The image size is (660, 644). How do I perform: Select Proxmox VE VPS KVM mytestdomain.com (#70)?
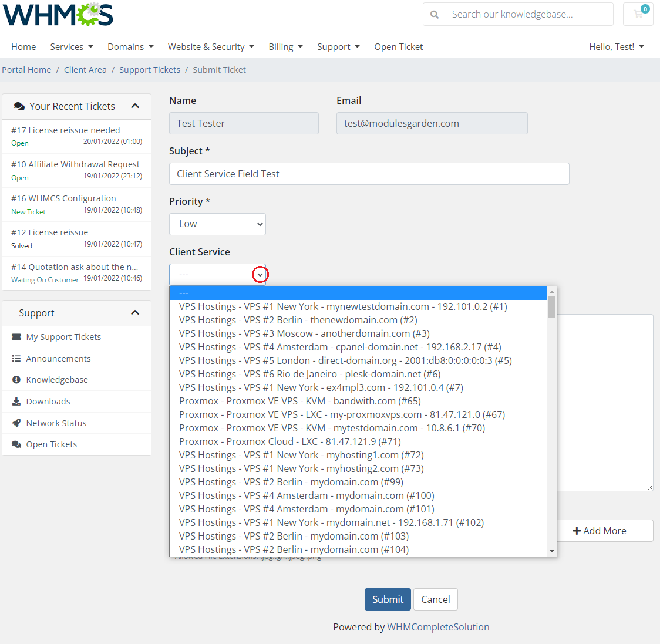tap(358, 427)
